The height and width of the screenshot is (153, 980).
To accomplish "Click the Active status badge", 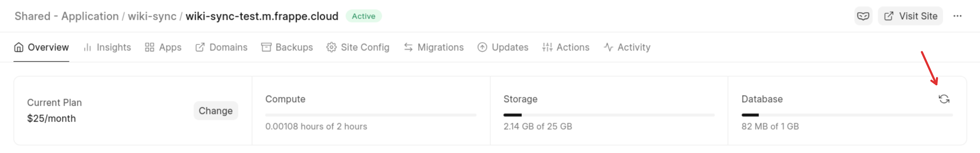I will click(363, 16).
